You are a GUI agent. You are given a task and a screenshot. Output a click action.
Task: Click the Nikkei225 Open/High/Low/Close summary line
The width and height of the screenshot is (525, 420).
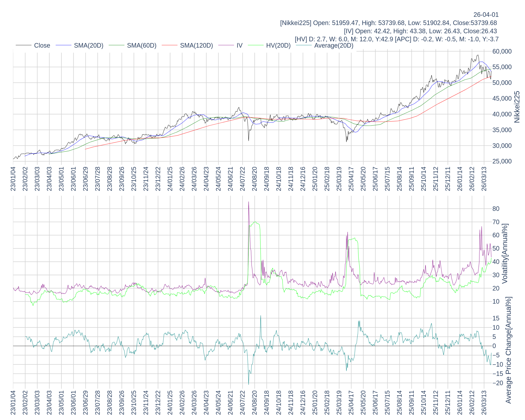click(x=388, y=23)
